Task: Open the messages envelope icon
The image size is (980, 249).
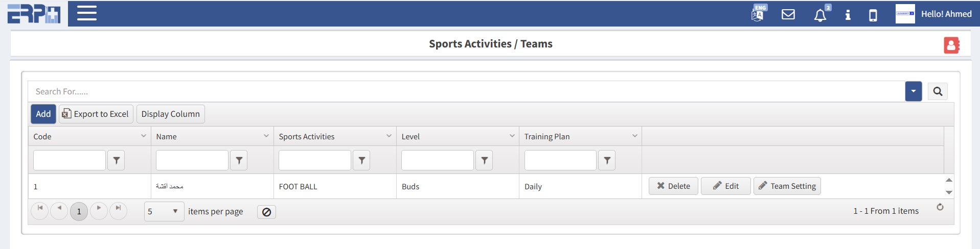Action: pos(788,14)
